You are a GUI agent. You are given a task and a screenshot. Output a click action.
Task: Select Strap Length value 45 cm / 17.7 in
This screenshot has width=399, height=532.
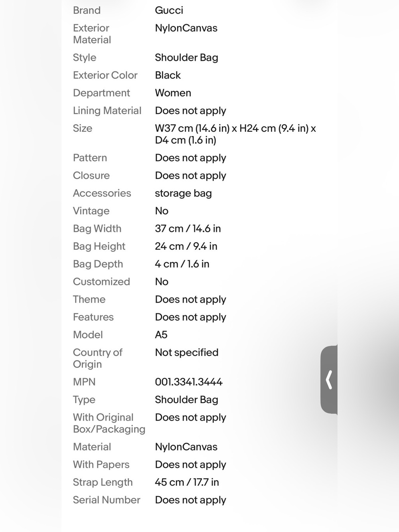[187, 482]
